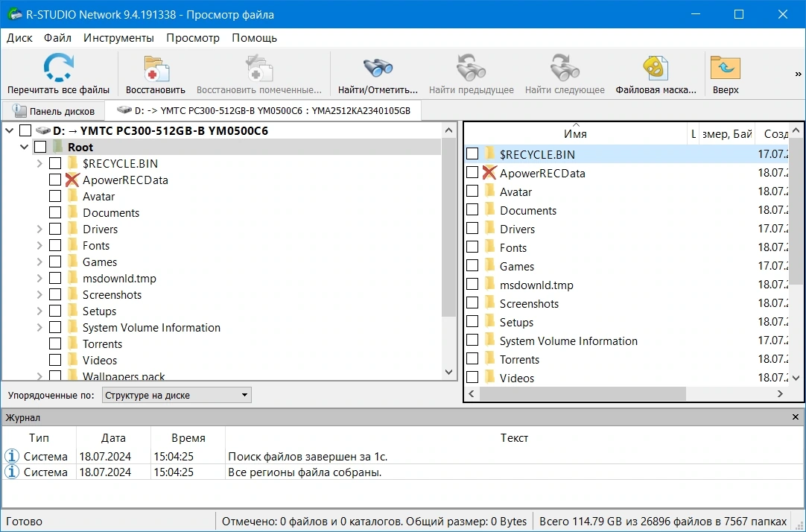Select Fonts row in file list
This screenshot has height=532, width=806.
(626, 247)
